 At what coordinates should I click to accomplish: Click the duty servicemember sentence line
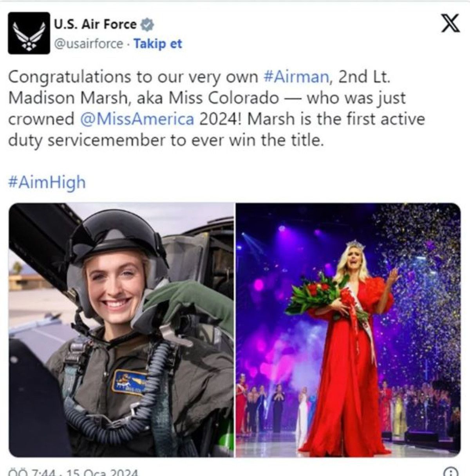point(166,140)
